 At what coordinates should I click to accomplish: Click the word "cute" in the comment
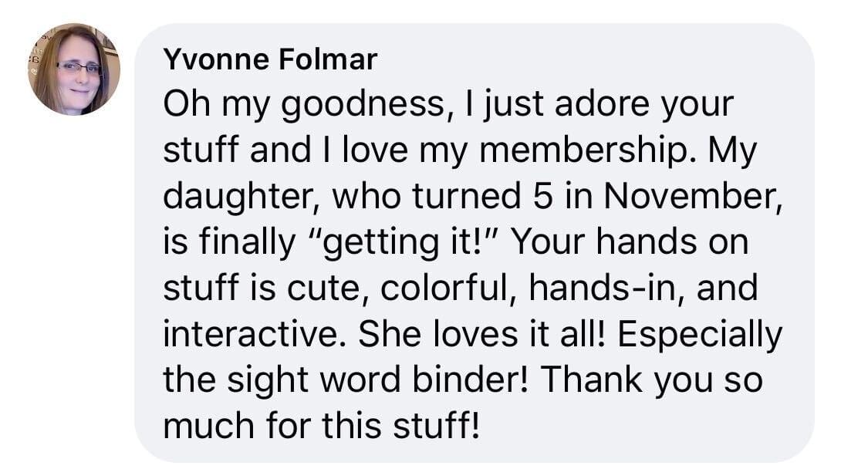323,289
